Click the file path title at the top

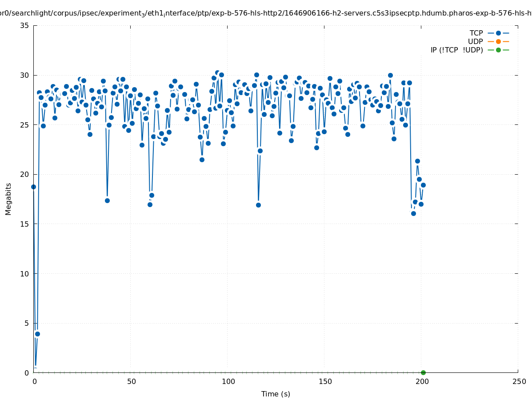(x=266, y=13)
